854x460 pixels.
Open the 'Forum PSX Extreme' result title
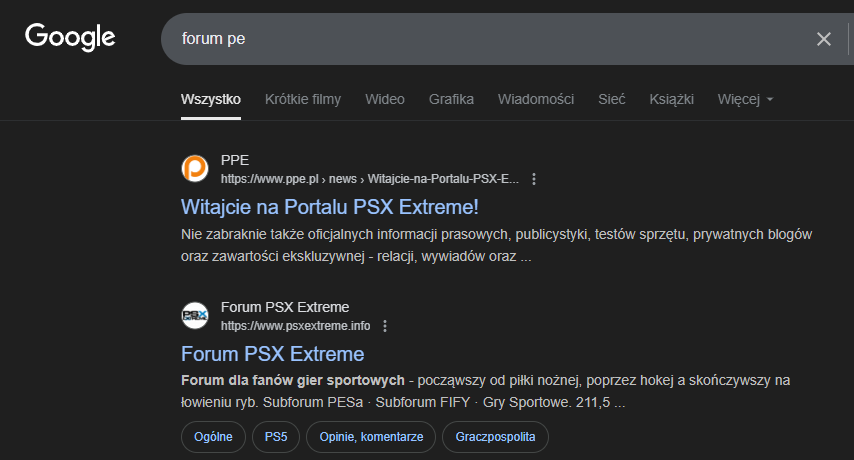(272, 354)
